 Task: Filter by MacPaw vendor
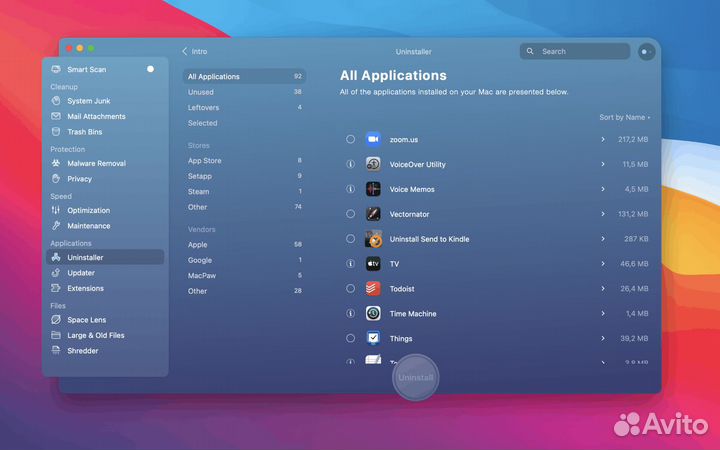(x=244, y=276)
